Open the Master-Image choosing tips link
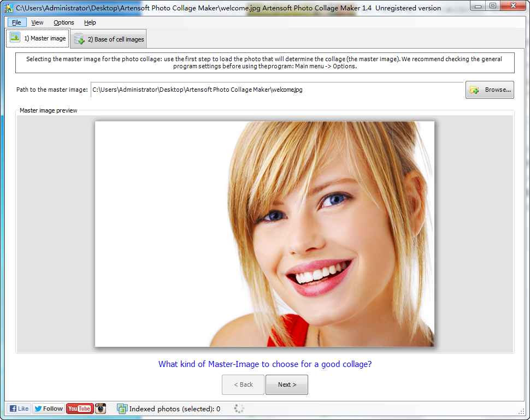 point(265,364)
